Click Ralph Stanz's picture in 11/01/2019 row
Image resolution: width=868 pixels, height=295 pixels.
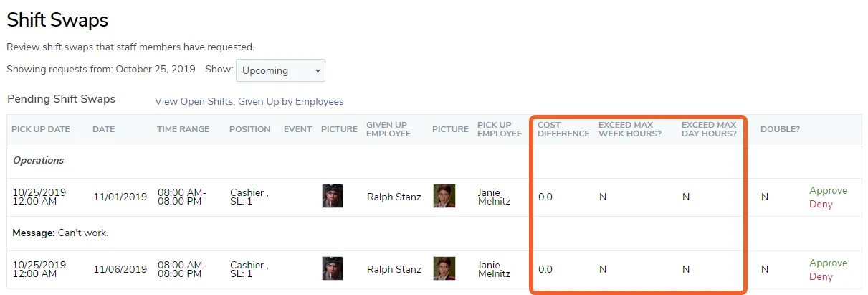point(333,196)
